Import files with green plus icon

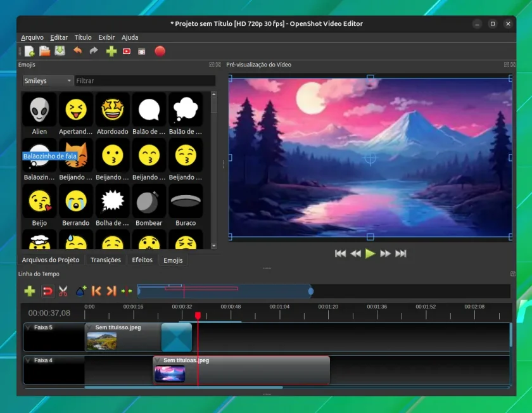pos(111,51)
